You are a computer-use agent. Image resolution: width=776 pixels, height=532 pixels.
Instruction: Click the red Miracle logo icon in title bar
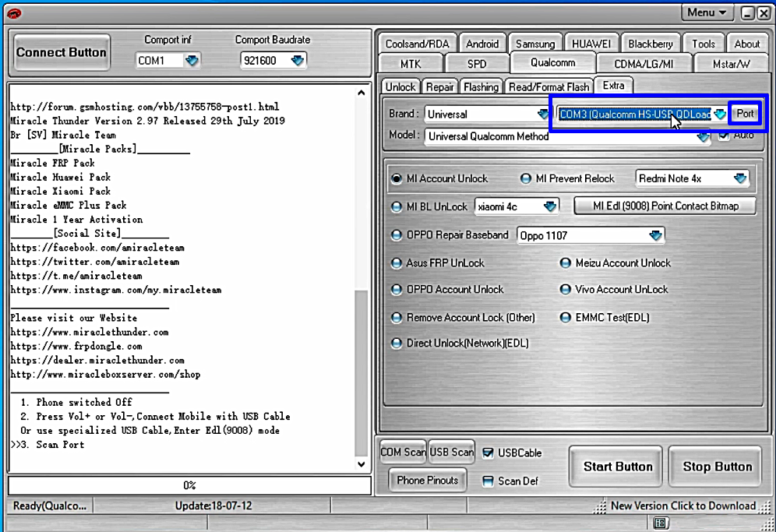pos(13,13)
